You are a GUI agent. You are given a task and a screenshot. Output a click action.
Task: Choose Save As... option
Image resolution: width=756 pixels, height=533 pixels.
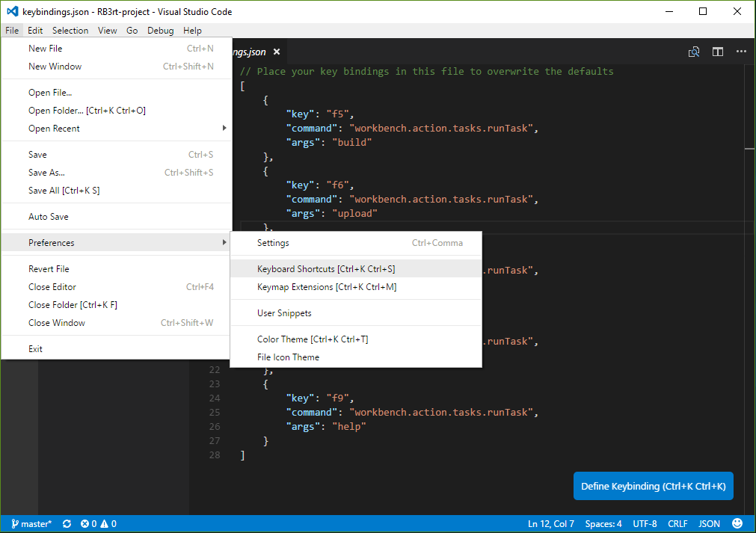click(116, 172)
